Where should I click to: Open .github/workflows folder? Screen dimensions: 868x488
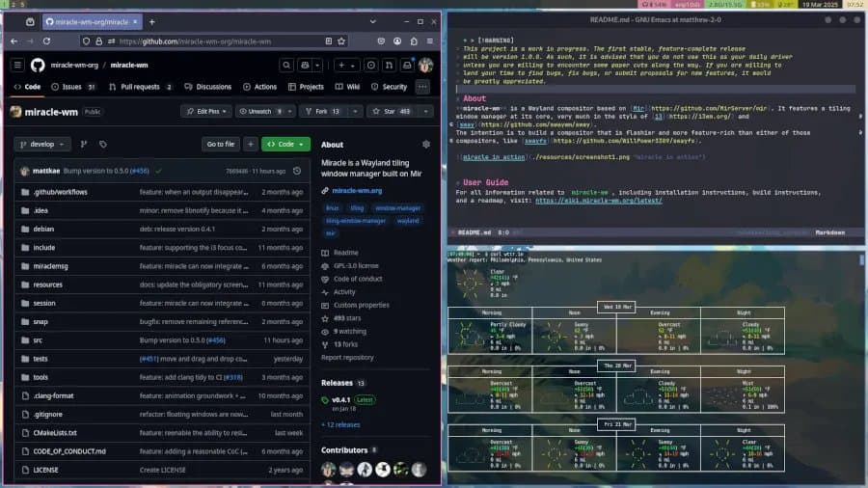(x=61, y=192)
